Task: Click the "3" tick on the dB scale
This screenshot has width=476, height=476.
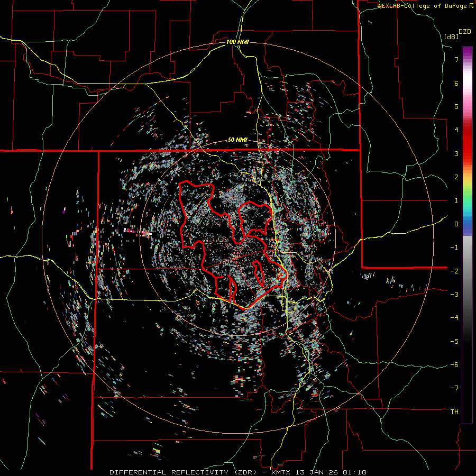Action: point(456,153)
